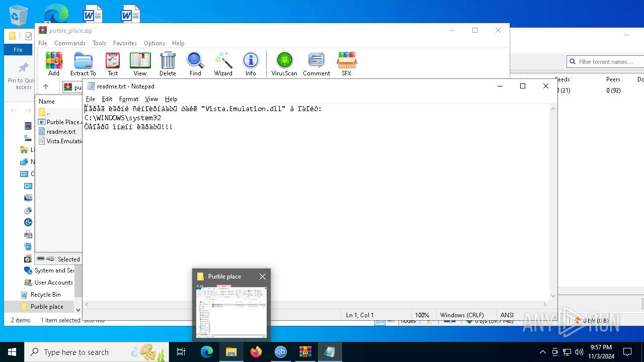
Task: Open WinRAR Favorites menu
Action: point(125,43)
